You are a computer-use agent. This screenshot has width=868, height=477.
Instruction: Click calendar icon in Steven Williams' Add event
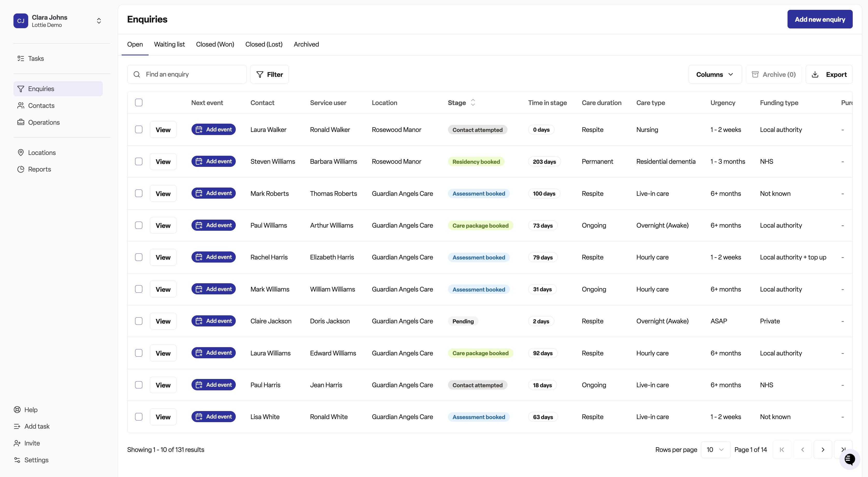pyautogui.click(x=199, y=161)
